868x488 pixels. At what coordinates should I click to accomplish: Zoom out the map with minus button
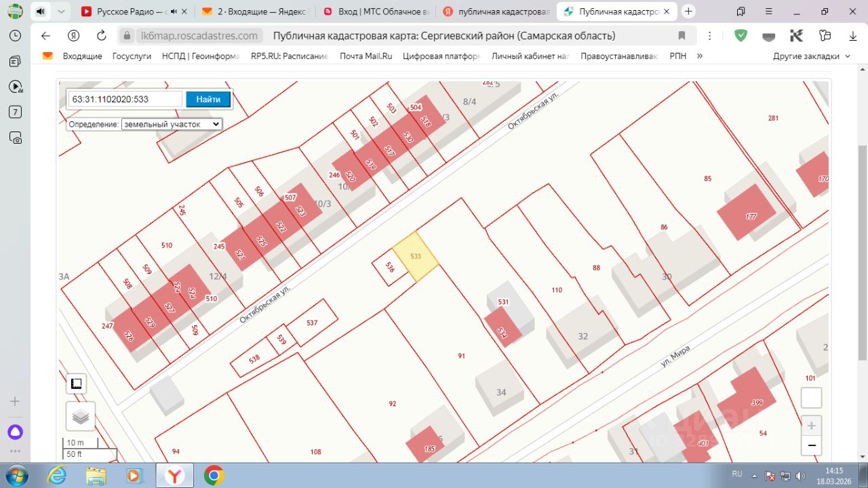811,446
